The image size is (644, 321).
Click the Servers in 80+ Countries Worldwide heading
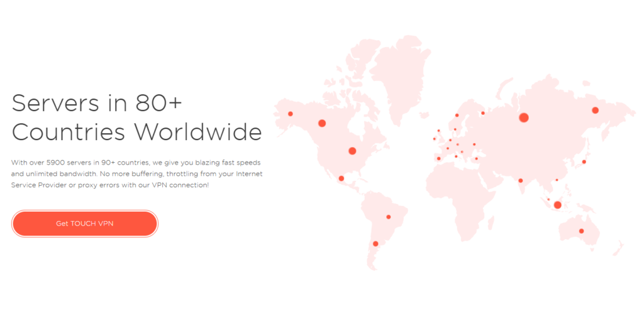click(136, 116)
